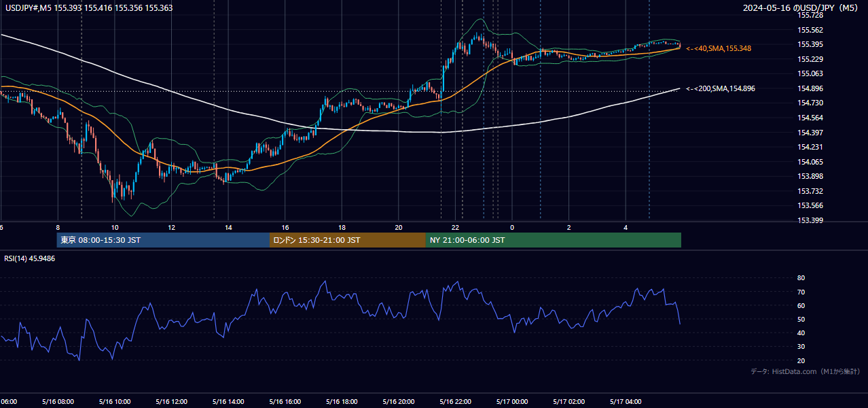Click the price axis label 154.231

coord(810,147)
